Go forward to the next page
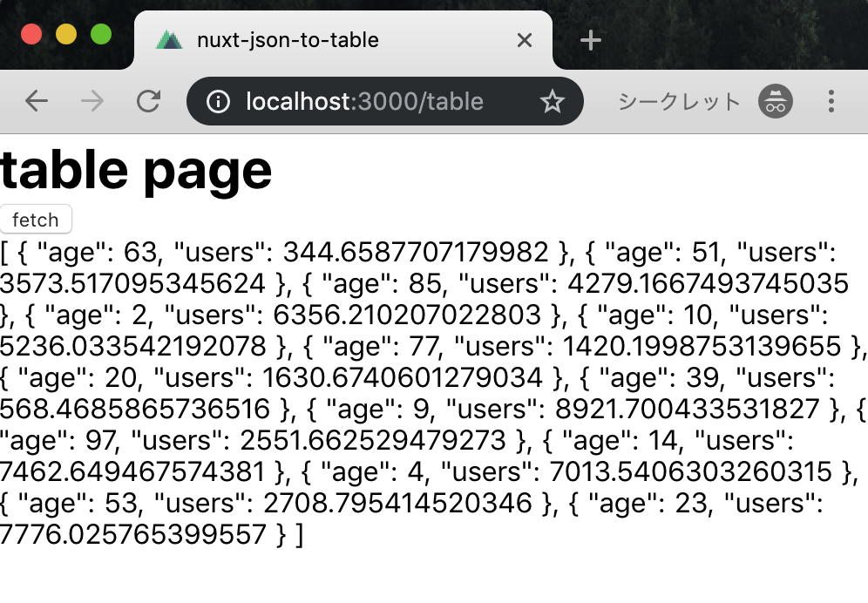 coord(92,102)
